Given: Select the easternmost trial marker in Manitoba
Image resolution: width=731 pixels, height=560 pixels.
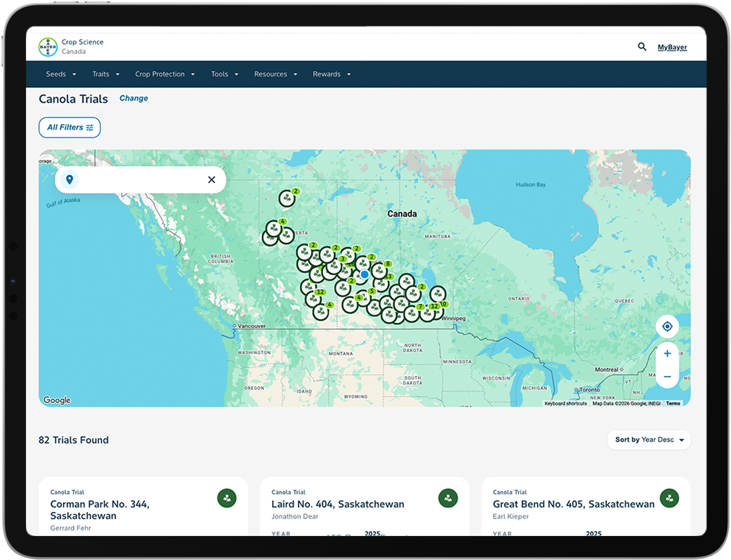Looking at the screenshot, I should point(438,294).
